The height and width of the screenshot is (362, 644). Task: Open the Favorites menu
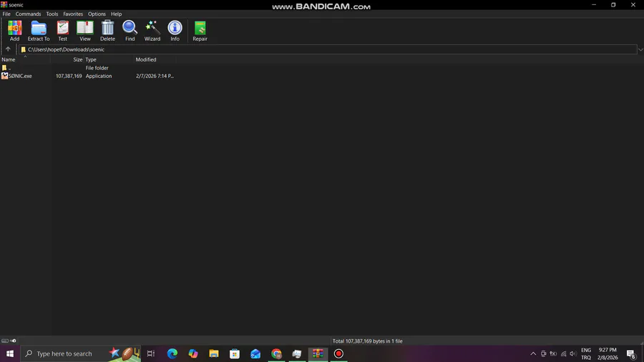coord(73,14)
